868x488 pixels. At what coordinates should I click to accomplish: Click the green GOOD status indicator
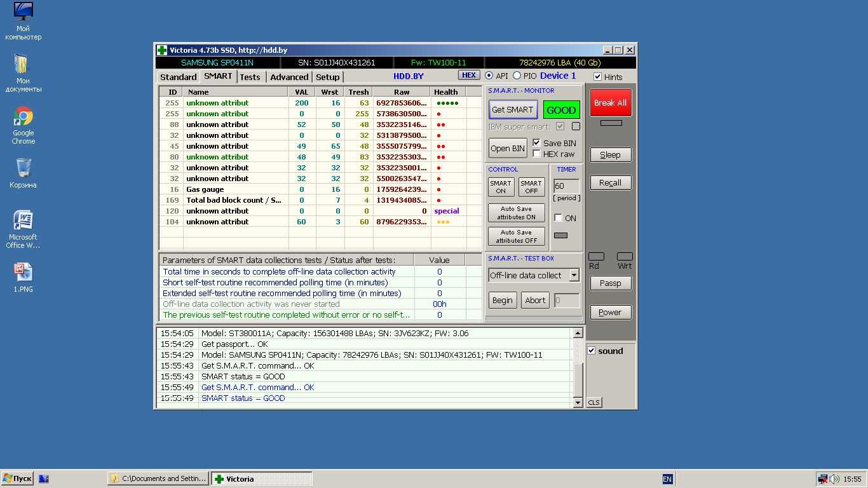pos(561,110)
